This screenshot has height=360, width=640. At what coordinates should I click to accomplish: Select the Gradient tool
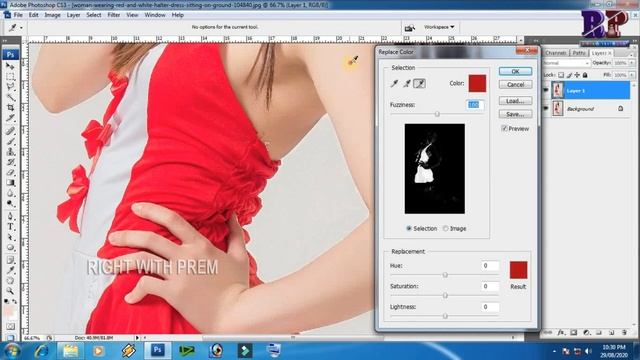click(x=11, y=183)
